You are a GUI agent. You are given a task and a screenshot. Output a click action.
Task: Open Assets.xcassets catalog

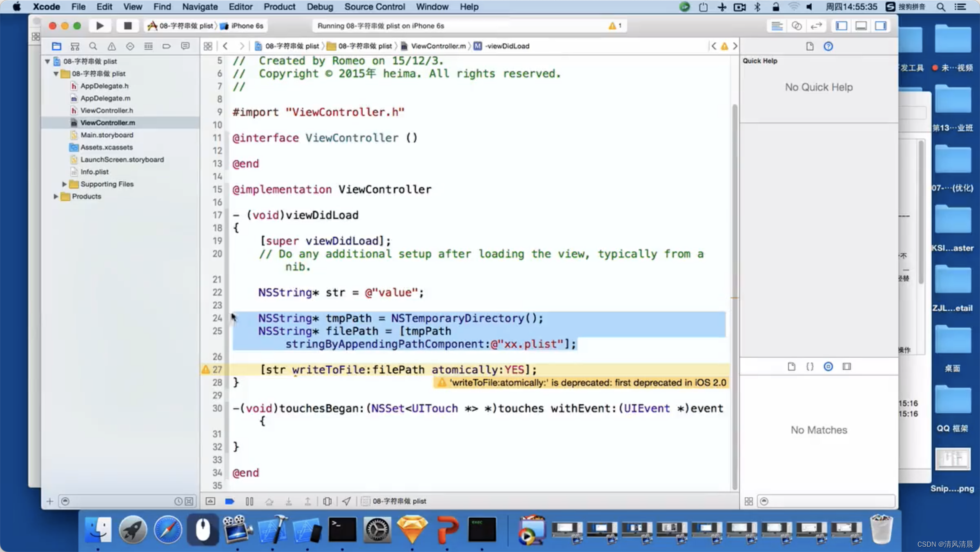coord(106,147)
